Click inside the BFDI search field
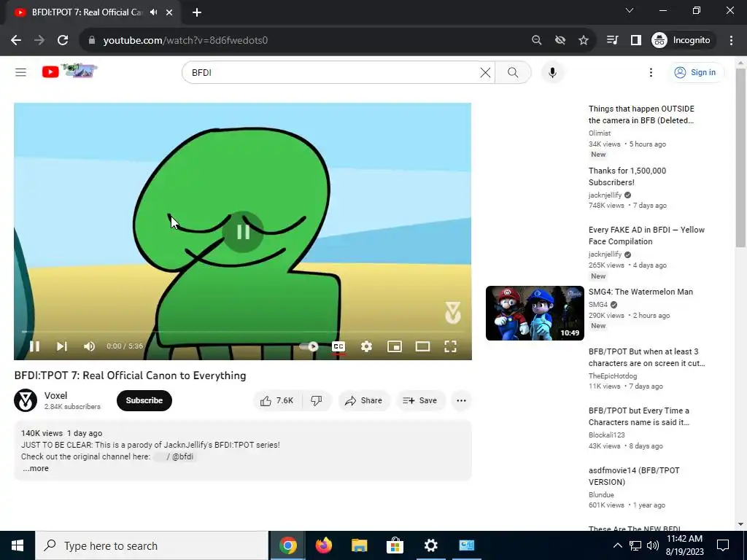 point(333,72)
